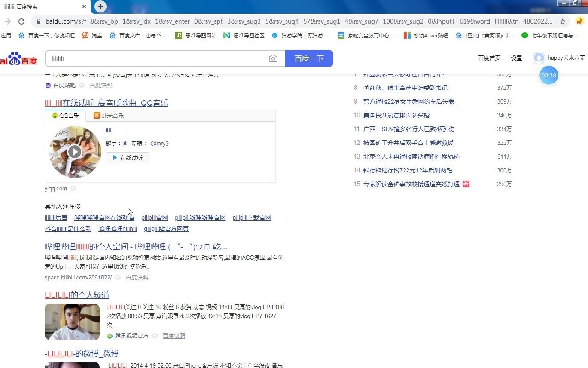
Task: Open the Baidu logo homepage link
Action: tap(18, 58)
